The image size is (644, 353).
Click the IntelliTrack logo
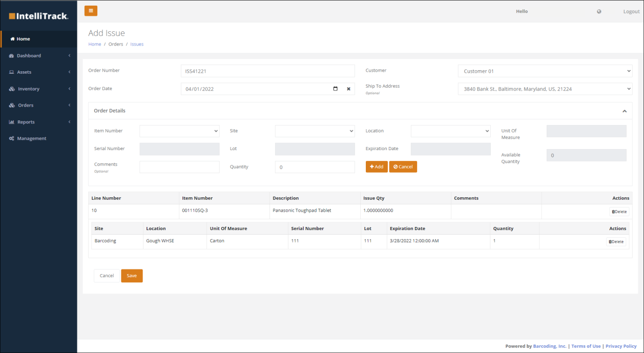click(38, 16)
